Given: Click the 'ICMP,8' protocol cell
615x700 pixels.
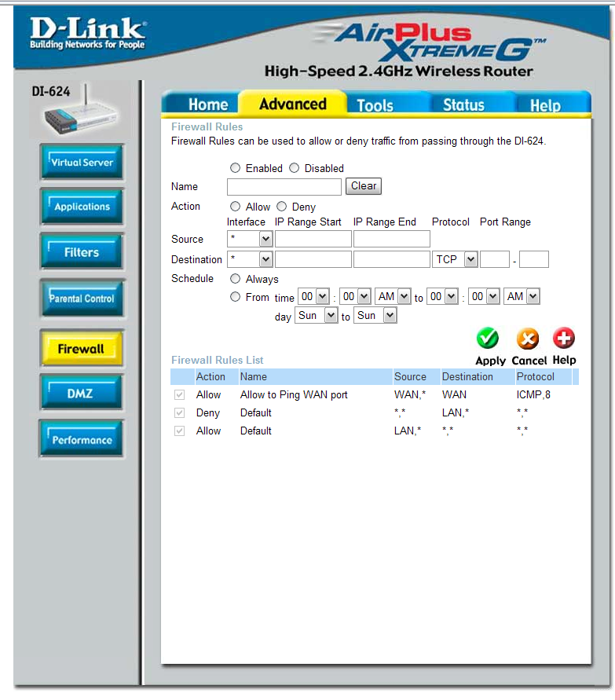Looking at the screenshot, I should click(533, 395).
